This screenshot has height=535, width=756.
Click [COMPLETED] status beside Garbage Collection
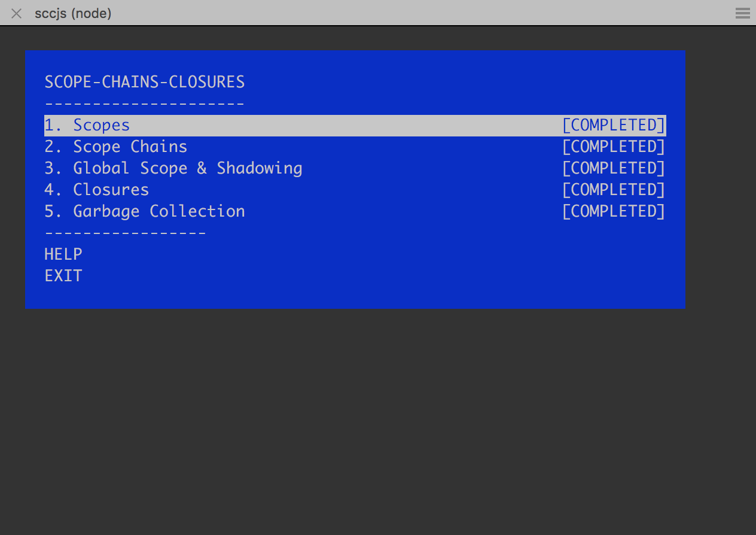tap(614, 212)
